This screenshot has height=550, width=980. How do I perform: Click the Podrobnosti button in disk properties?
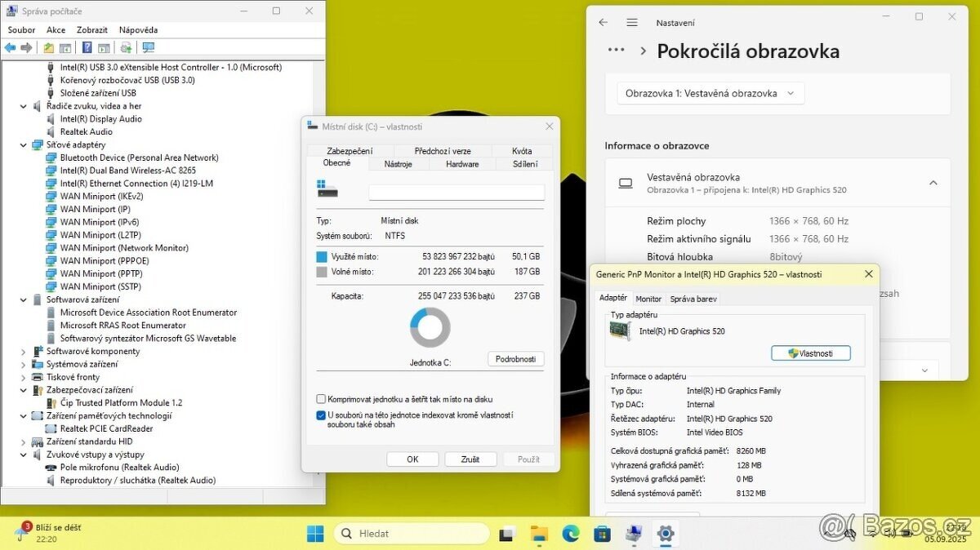pos(515,358)
